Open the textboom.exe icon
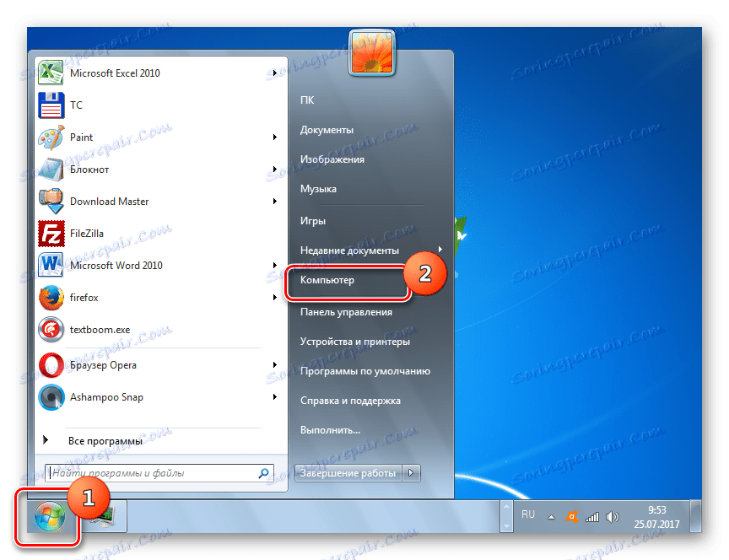Image resolution: width=729 pixels, height=560 pixels. (51, 330)
